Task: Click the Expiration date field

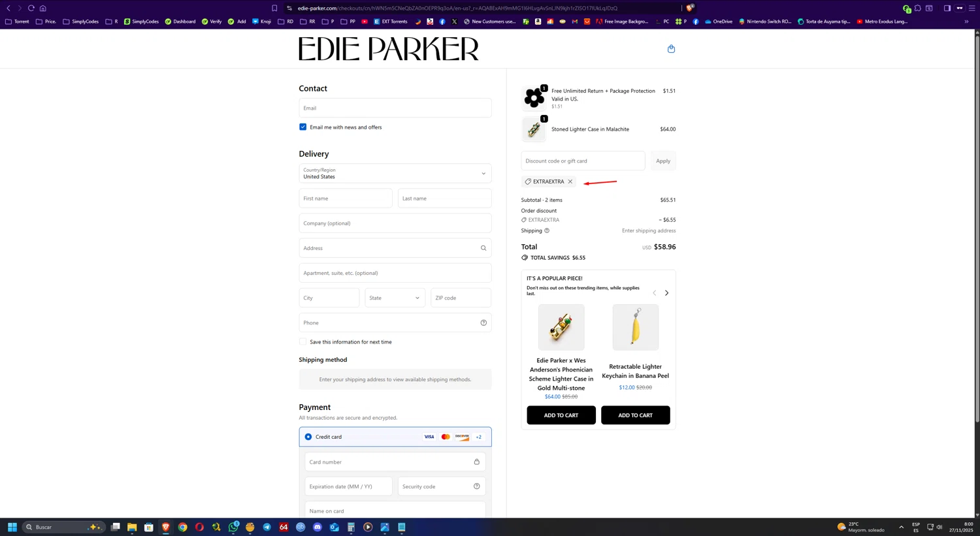Action: (x=349, y=486)
